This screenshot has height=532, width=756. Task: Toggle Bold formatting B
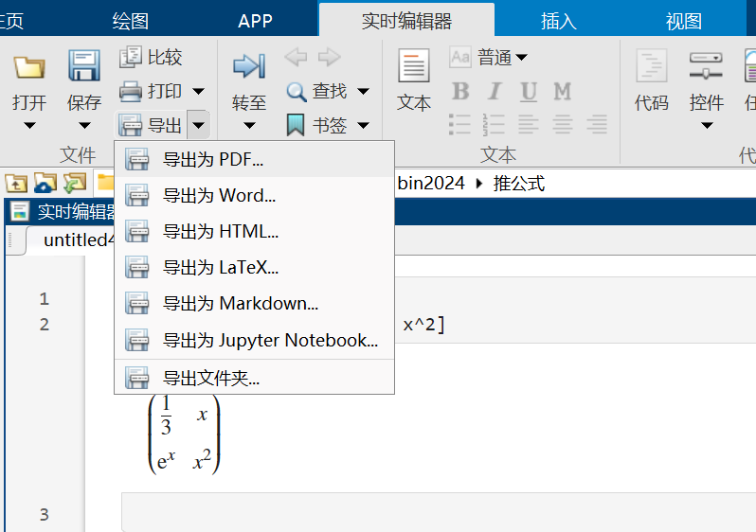[460, 91]
